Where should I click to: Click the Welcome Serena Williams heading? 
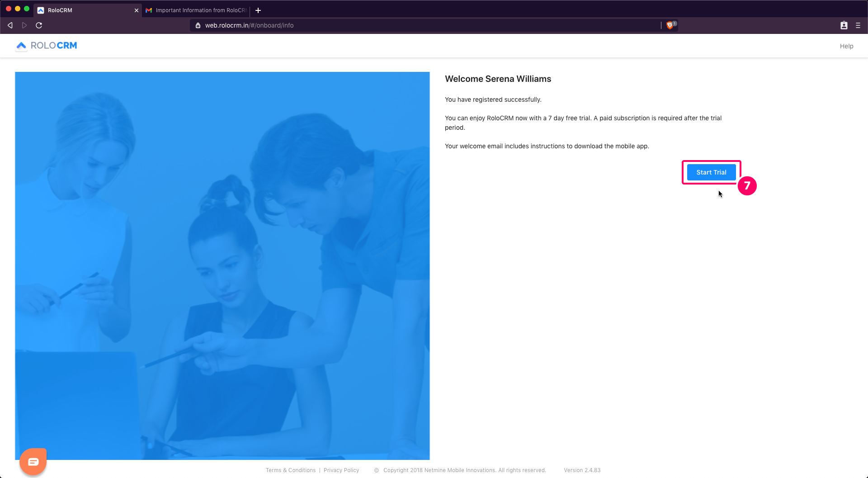(498, 79)
